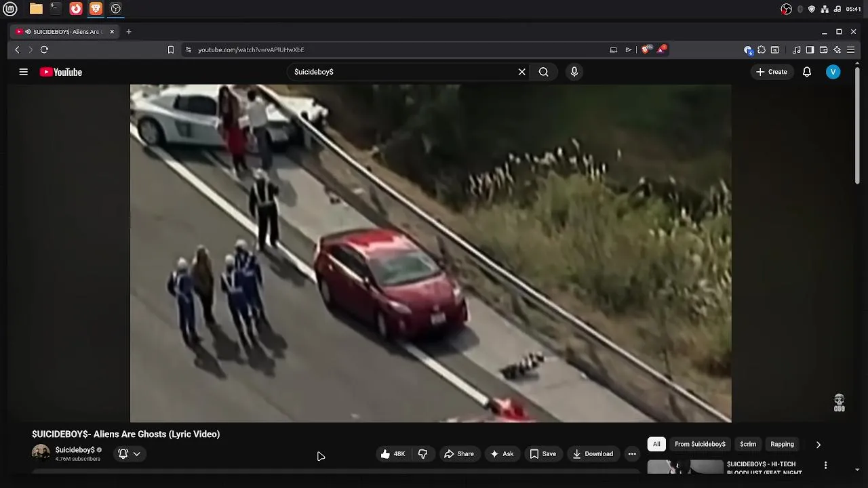Toggle the Brave sidebar panel
This screenshot has height=488, width=868.
pyautogui.click(x=810, y=49)
